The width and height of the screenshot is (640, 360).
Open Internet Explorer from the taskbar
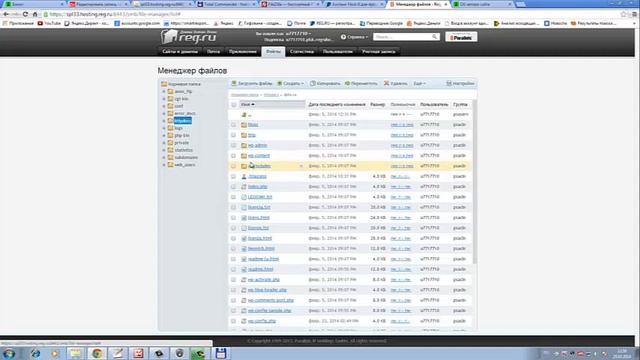pyautogui.click(x=35, y=353)
